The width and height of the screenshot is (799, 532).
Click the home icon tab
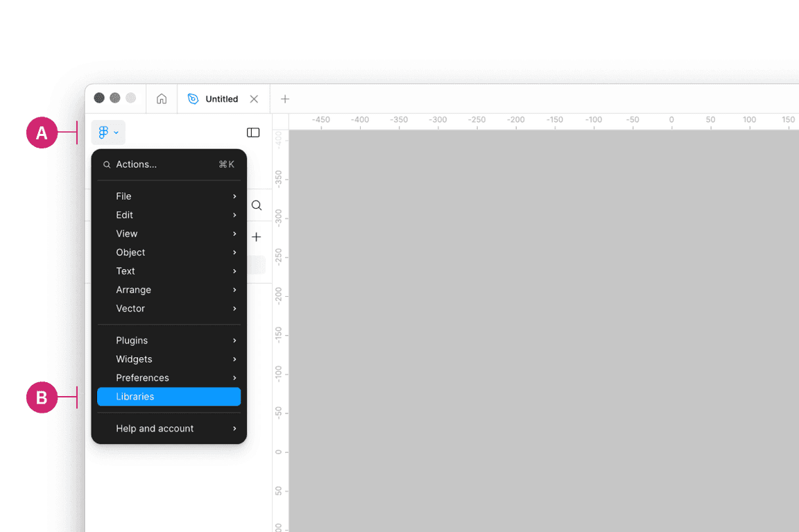[162, 99]
